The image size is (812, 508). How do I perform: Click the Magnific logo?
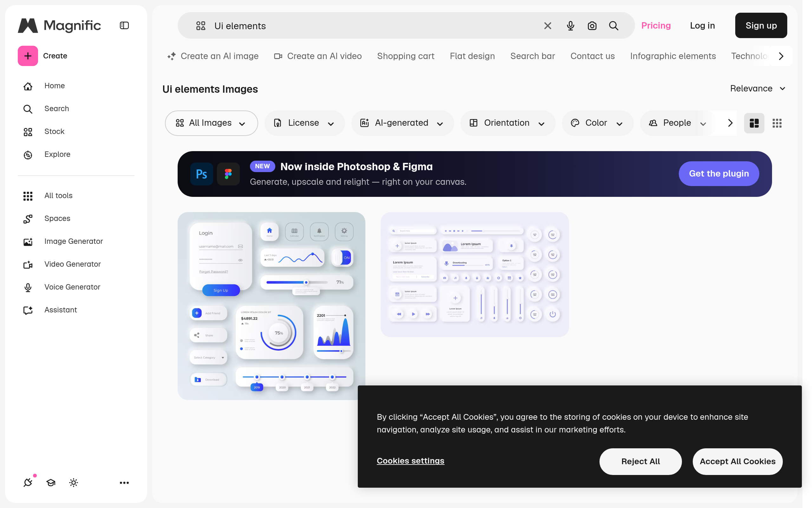coord(59,25)
